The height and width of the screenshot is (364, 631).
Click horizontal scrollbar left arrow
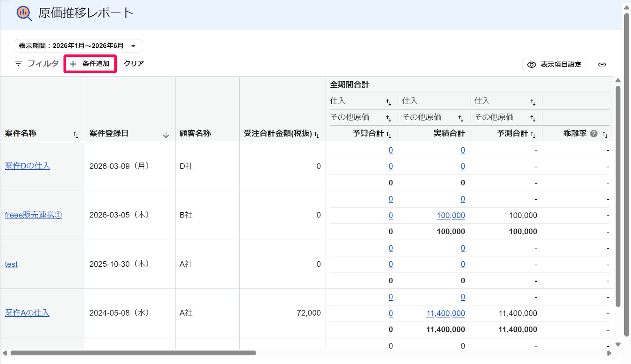click(5, 353)
